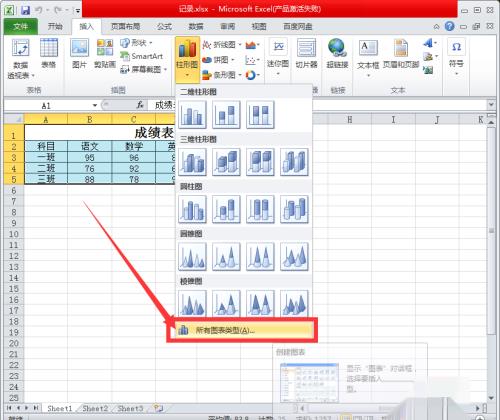This screenshot has height=420, width=500.
Task: Choose 2D clustered column chart
Action: [192, 115]
